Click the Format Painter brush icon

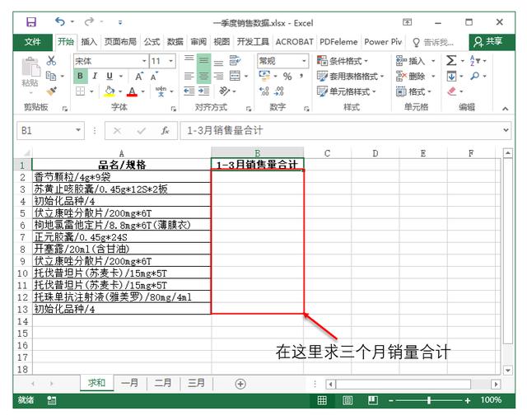click(52, 91)
